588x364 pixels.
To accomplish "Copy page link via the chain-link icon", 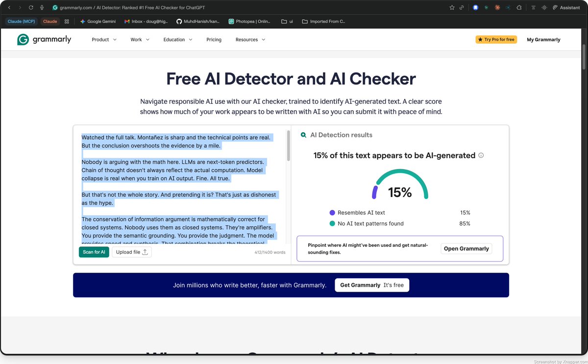I will coord(462,7).
